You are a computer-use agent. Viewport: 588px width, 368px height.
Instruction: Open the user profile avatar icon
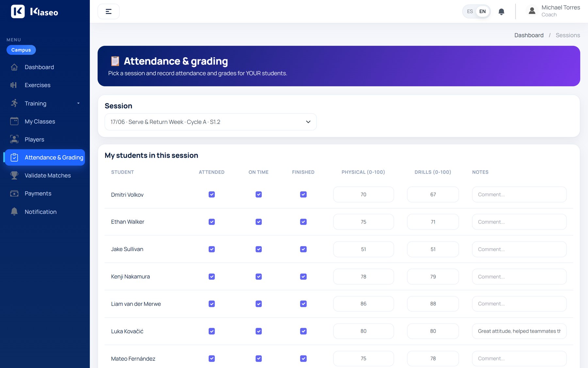(532, 11)
